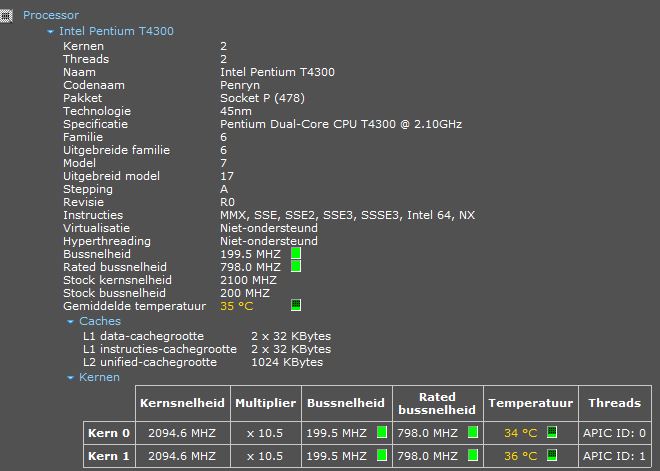The width and height of the screenshot is (660, 471).
Task: Click L2 unified-cachegrootte value 1024 KBytes
Action: coord(287,362)
